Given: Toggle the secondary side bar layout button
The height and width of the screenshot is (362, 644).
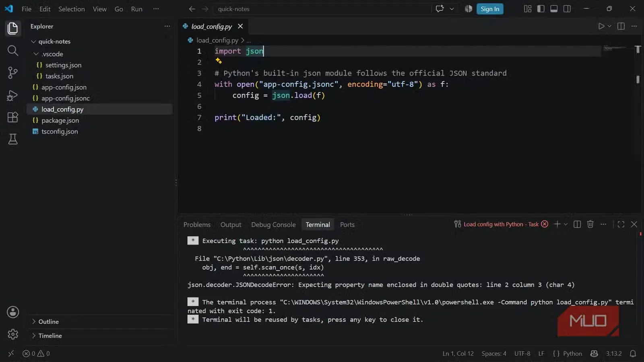Looking at the screenshot, I should tap(567, 9).
